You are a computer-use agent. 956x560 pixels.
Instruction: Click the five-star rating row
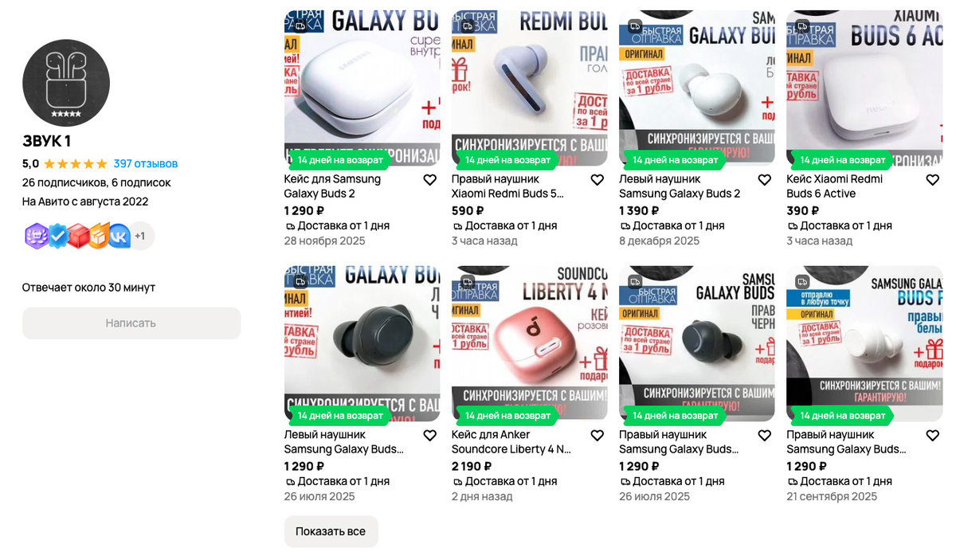(x=75, y=164)
